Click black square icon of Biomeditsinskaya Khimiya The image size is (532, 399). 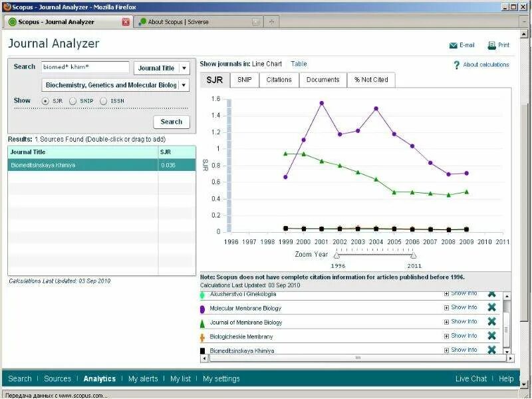203,350
